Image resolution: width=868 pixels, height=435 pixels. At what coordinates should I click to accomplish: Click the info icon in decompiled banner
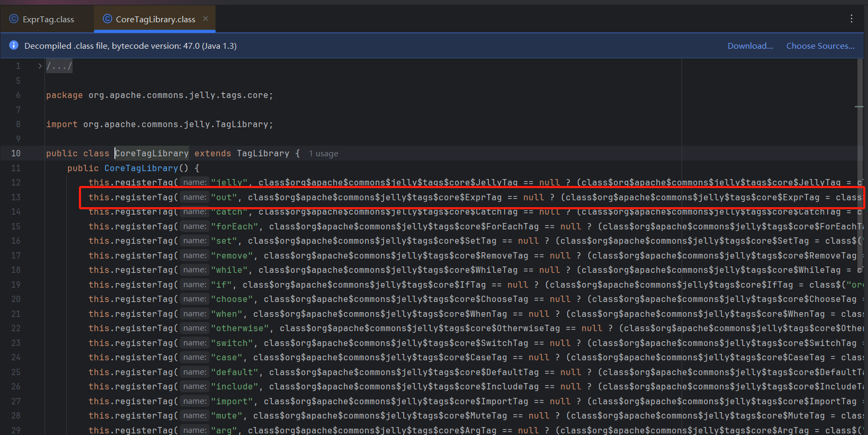pyautogui.click(x=14, y=46)
